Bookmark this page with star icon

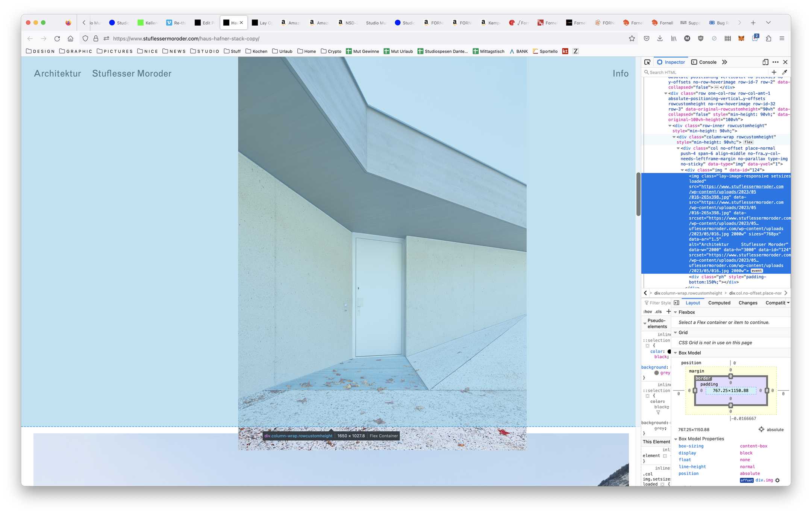pos(632,38)
